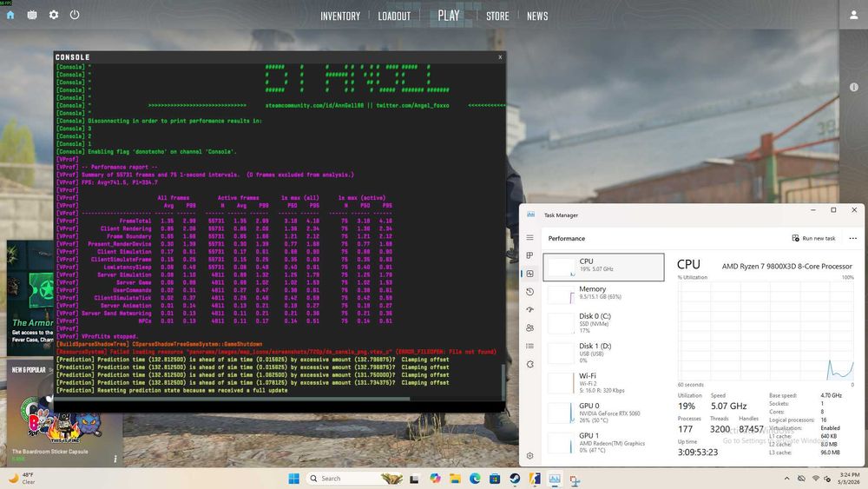Screen dimensions: 868x489
Task: Select GPU 1 AMD Radeon entry
Action: (603, 442)
